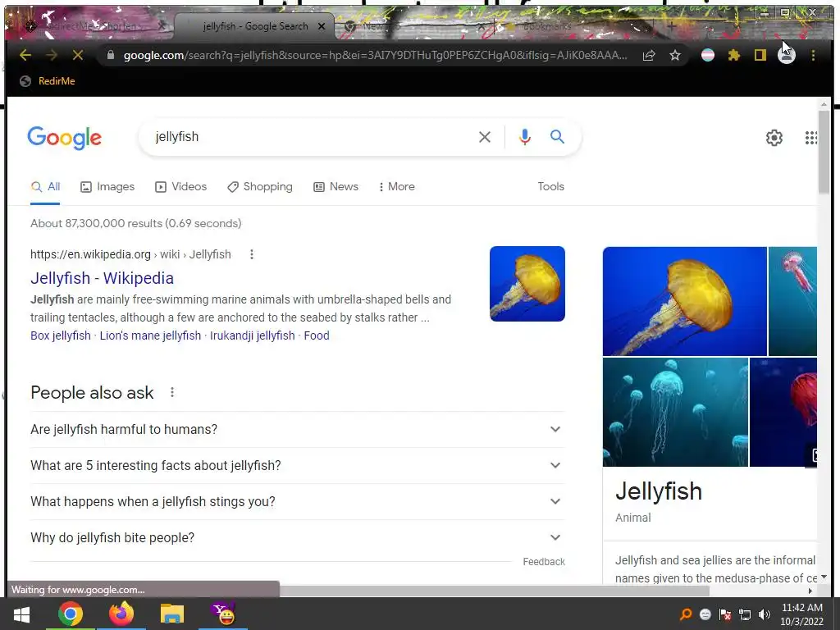Open the Irukandji jellyfish sitelink
This screenshot has height=630, width=840.
coord(253,336)
